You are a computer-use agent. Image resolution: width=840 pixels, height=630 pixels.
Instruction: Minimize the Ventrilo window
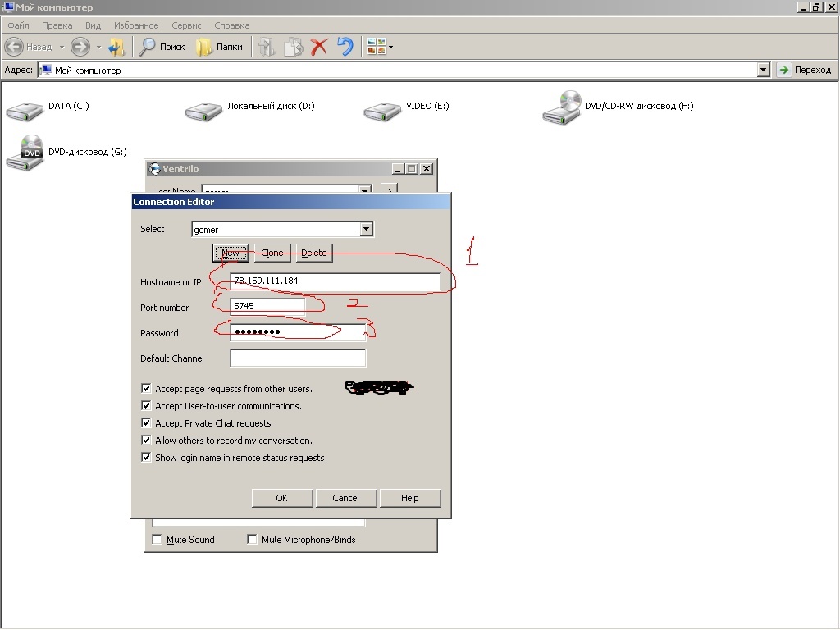pos(398,169)
